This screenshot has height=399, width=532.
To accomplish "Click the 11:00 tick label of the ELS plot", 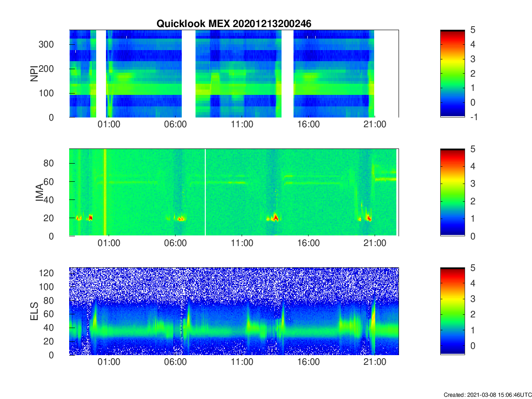I will point(242,362).
